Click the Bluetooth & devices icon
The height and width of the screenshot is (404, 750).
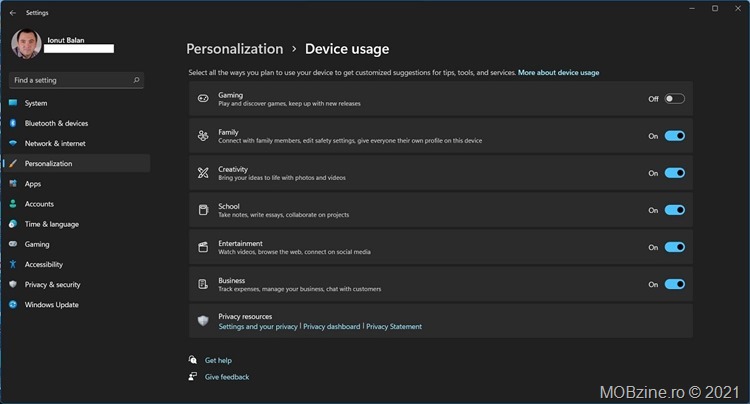[13, 123]
